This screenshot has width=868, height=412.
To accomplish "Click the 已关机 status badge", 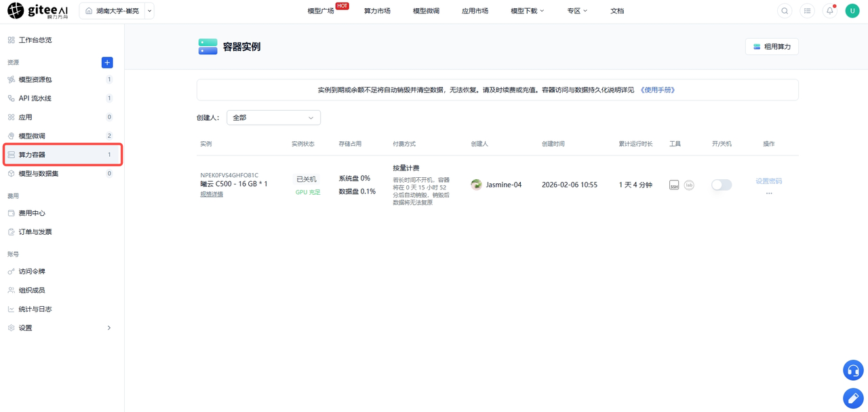I will click(x=307, y=179).
